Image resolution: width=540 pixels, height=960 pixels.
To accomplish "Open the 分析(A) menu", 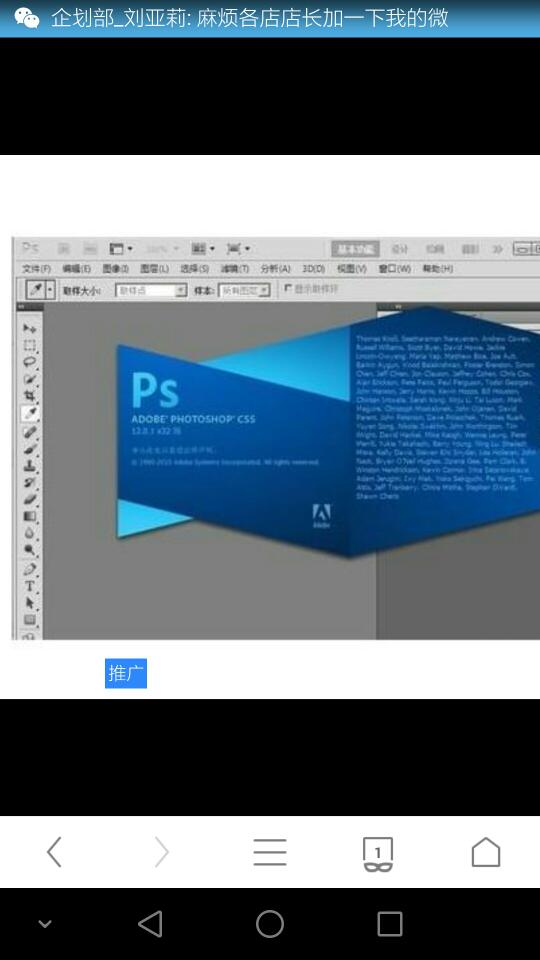I will pyautogui.click(x=276, y=268).
